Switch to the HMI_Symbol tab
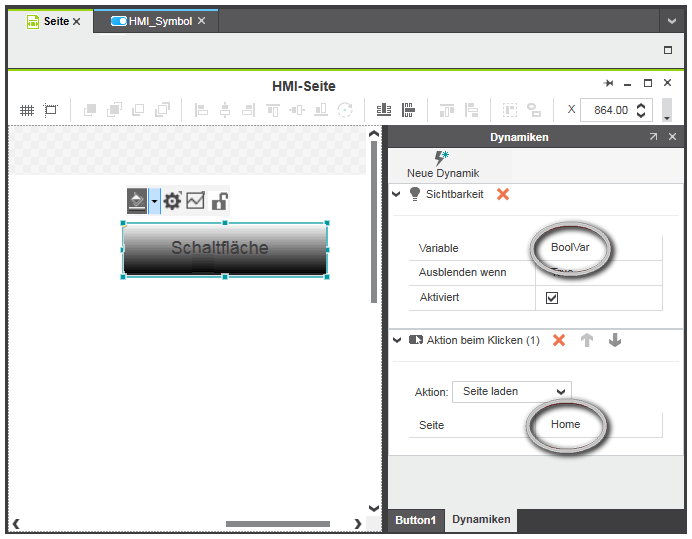This screenshot has height=539, width=692. tap(159, 21)
